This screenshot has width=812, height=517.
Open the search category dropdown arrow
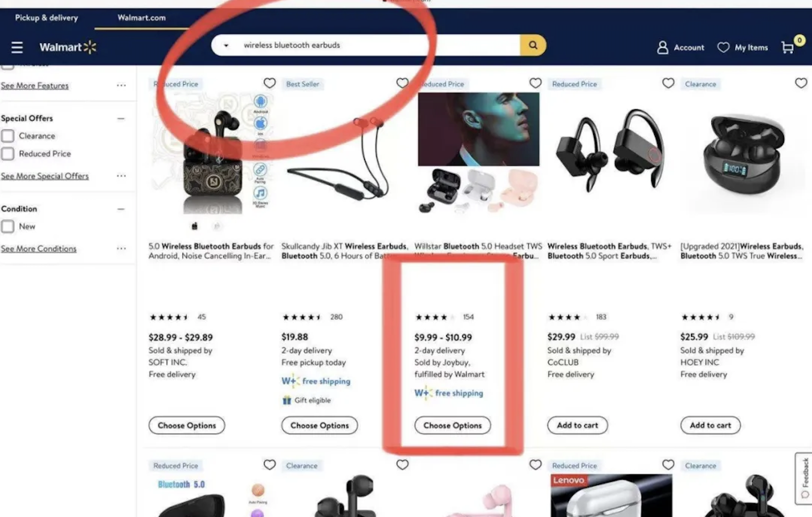226,45
